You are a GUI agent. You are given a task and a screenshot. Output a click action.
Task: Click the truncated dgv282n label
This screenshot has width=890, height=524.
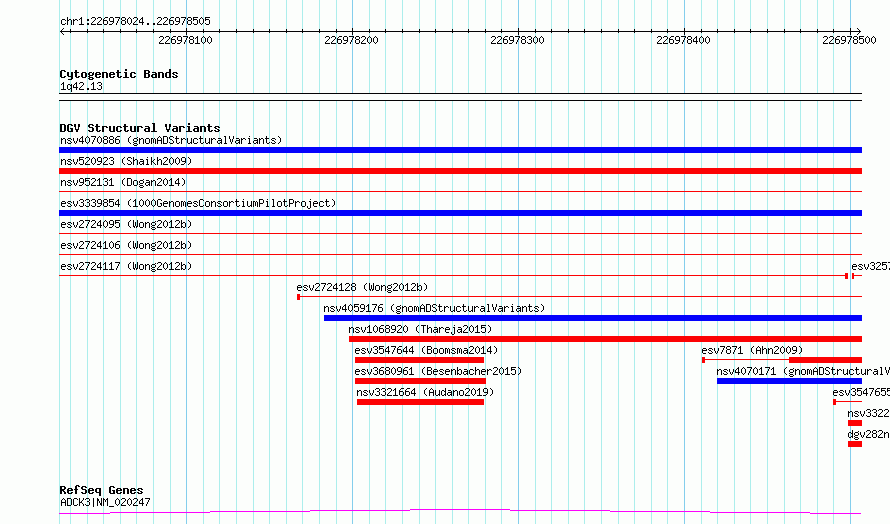(x=868, y=434)
